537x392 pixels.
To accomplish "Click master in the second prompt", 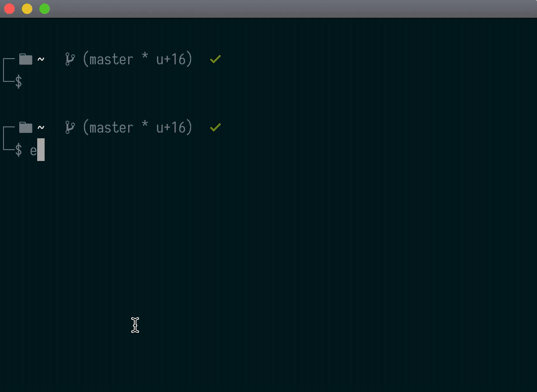I will tap(108, 127).
